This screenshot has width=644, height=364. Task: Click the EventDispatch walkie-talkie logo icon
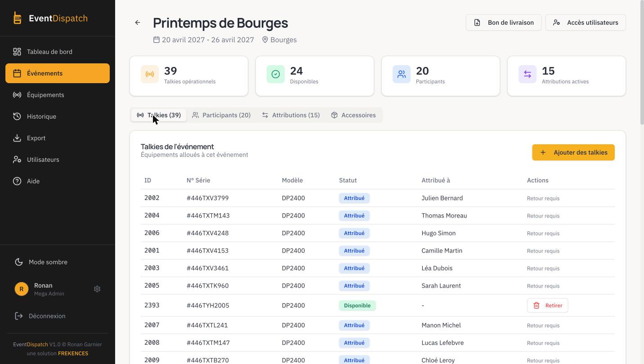17,18
